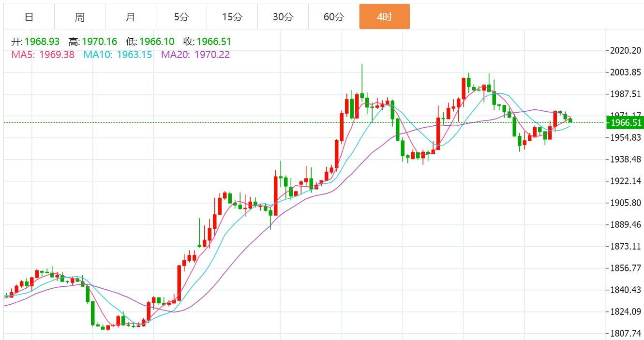Click the 高 high price 1970.16

[x=99, y=42]
